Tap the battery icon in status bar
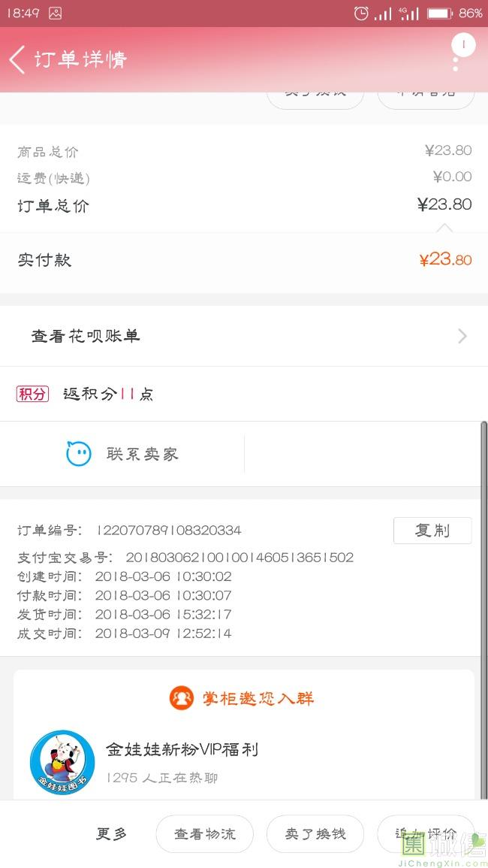 439,13
